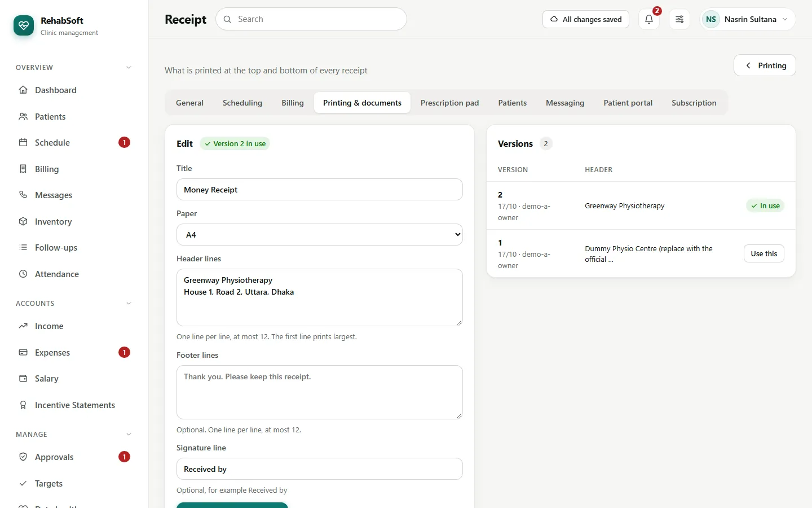Viewport: 812px width, 508px height.
Task: Switch to the Patients settings tab
Action: pos(512,103)
